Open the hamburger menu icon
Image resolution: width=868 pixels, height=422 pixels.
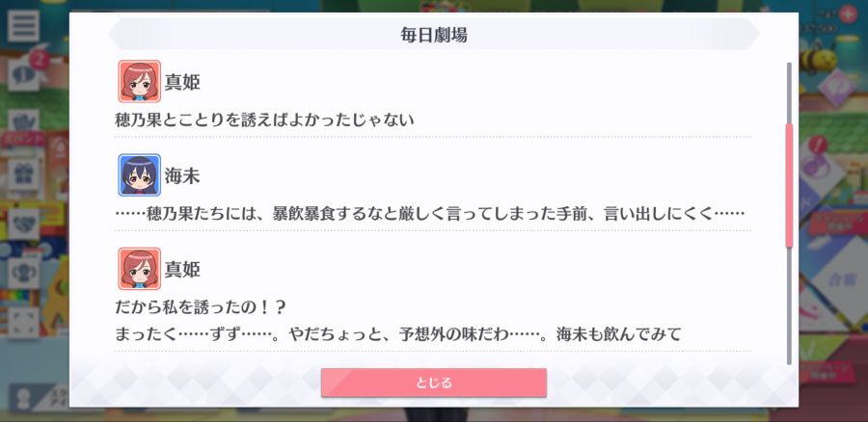pyautogui.click(x=23, y=25)
